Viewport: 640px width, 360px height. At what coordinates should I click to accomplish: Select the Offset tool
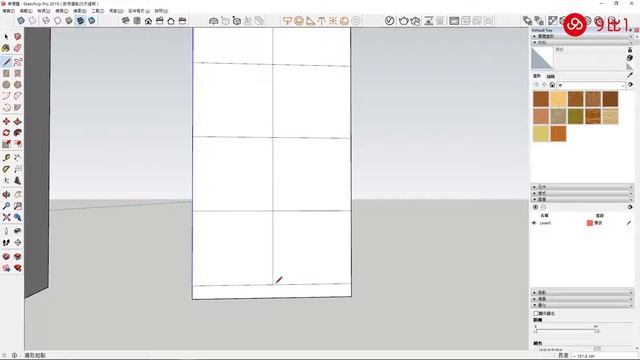(x=18, y=144)
